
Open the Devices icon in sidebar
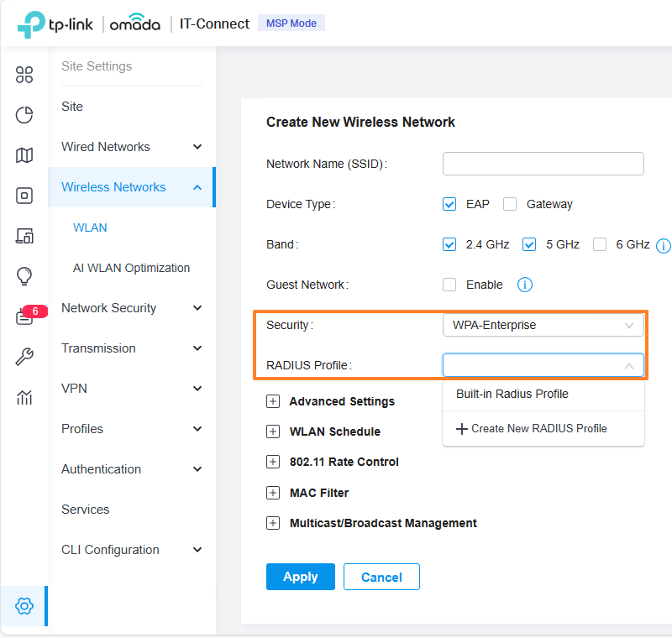pos(24,196)
